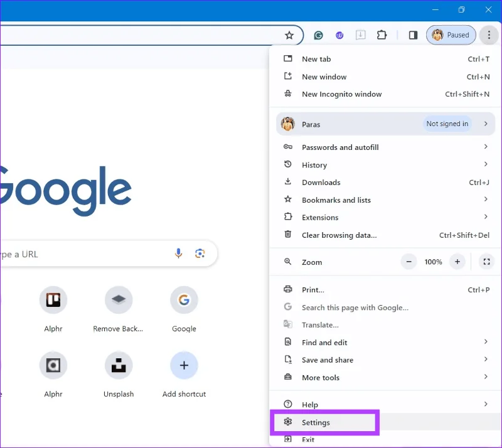Screen dimensions: 502x448
Task: Expand the Passwords and autofill chevron
Action: click(x=486, y=147)
